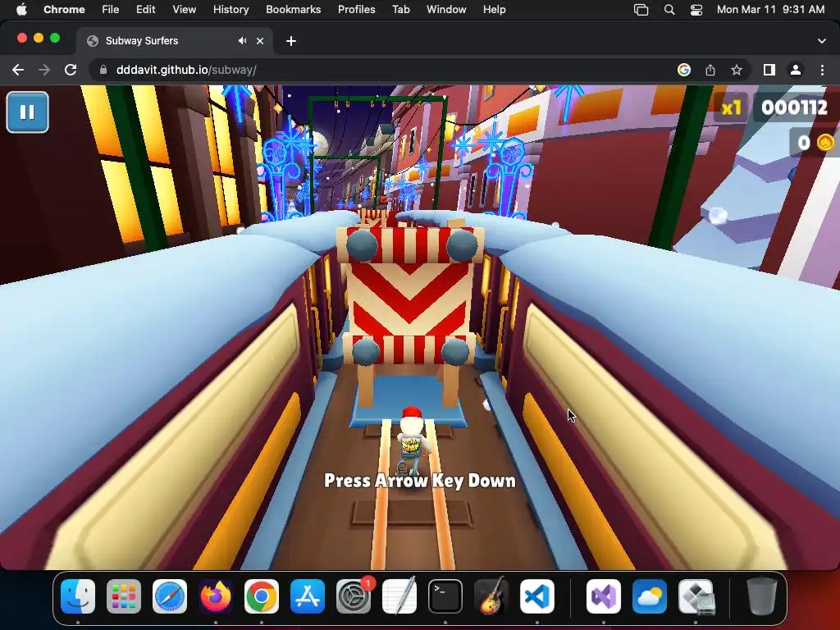Open the History menu
Image resolution: width=840 pixels, height=630 pixels.
tap(231, 9)
